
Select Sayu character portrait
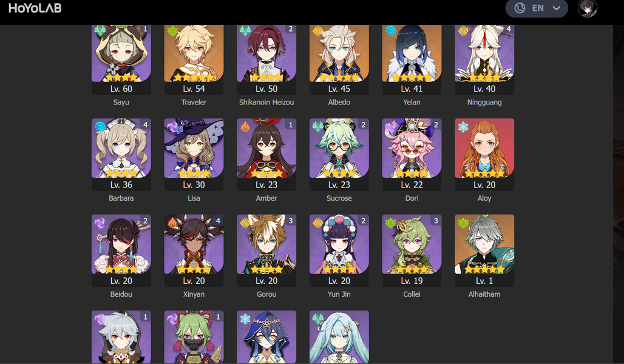coord(121,53)
